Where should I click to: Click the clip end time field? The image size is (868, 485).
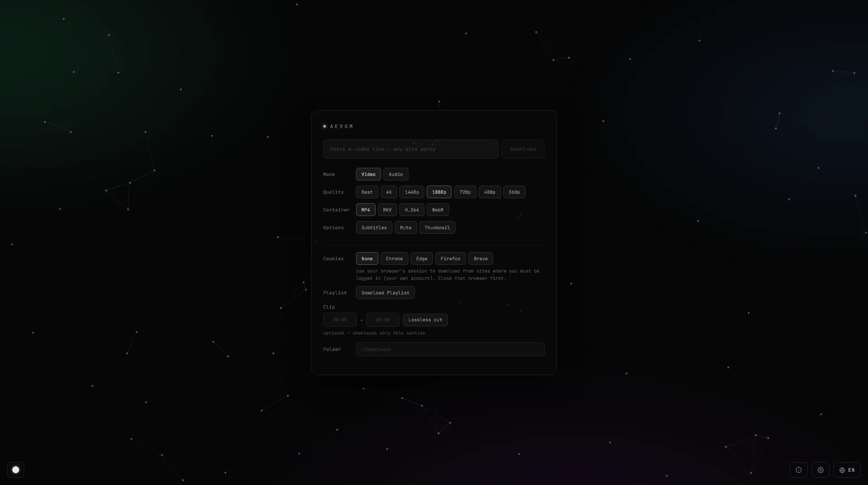(382, 320)
